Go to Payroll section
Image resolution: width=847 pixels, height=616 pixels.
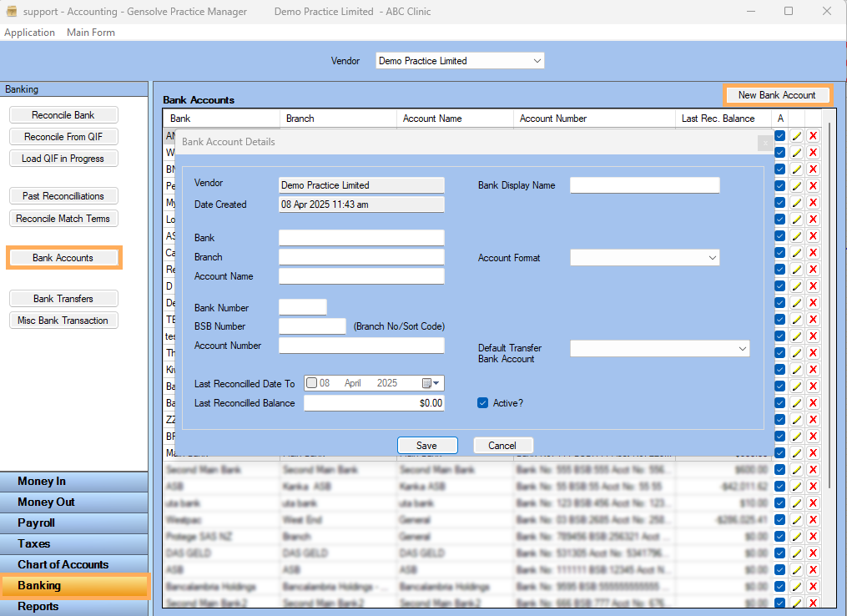click(74, 523)
